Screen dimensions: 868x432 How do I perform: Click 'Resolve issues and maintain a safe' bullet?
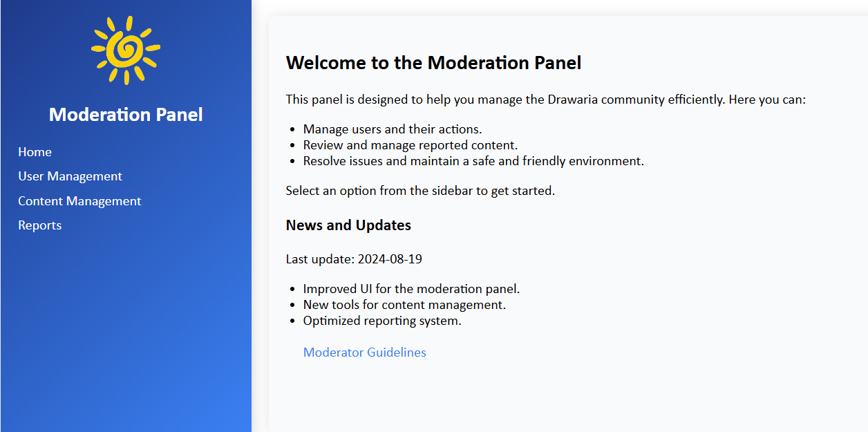473,161
